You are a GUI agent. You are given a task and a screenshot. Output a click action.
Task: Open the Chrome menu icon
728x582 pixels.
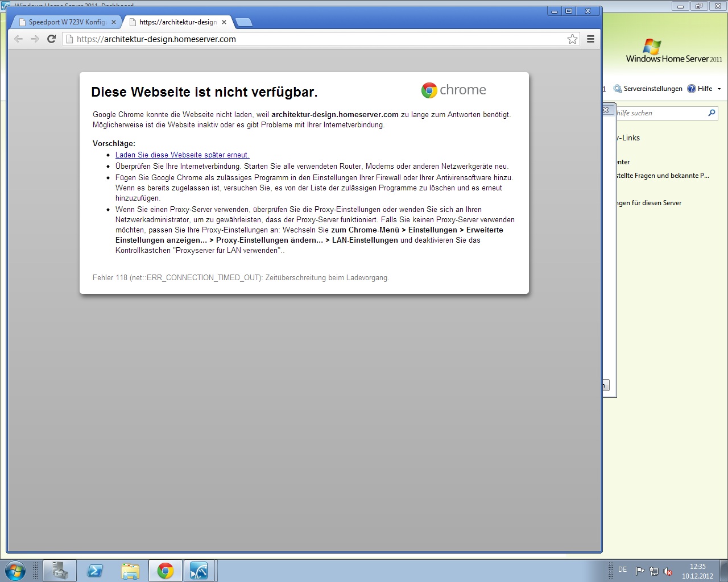590,39
